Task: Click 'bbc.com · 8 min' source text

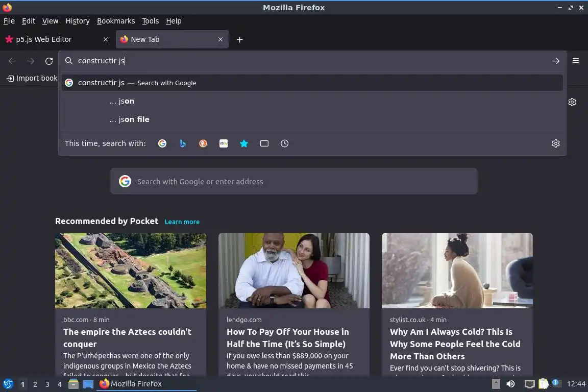Action: [x=86, y=320]
